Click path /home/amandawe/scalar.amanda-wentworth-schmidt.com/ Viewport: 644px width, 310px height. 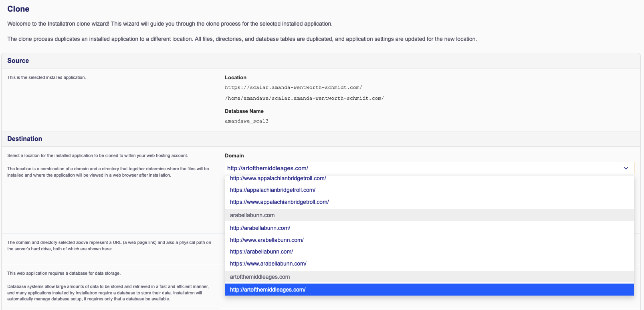coord(304,98)
